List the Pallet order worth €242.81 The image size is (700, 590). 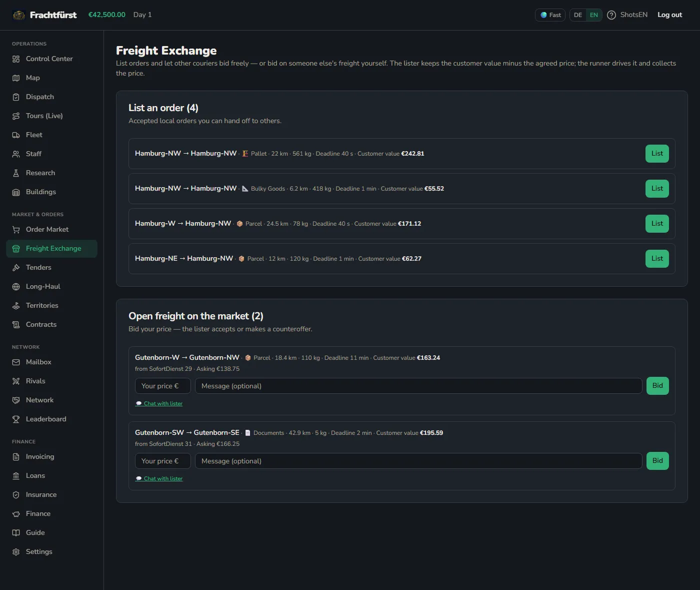pyautogui.click(x=657, y=154)
